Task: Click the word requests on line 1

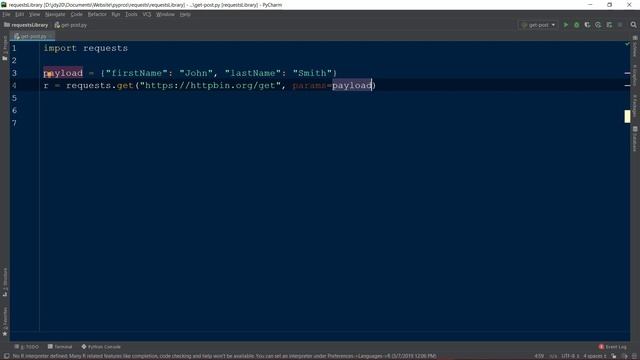Action: click(105, 48)
